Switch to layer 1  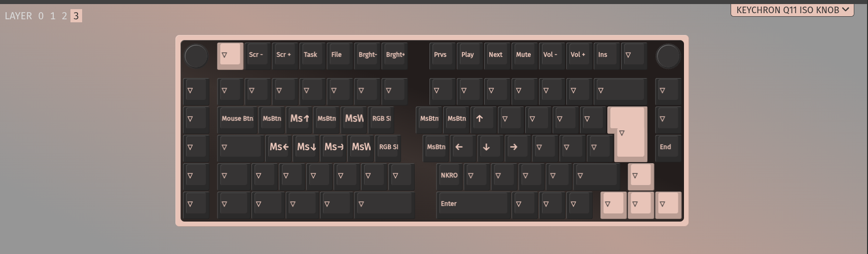[x=53, y=16]
